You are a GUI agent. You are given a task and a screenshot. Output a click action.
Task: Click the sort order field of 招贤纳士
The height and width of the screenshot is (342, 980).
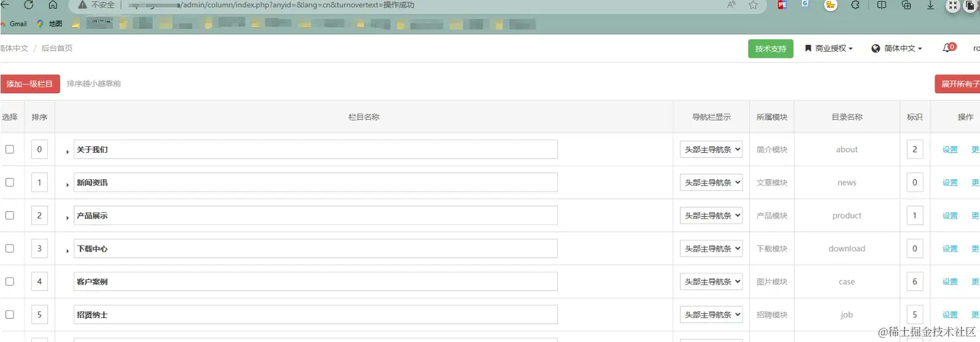(39, 314)
